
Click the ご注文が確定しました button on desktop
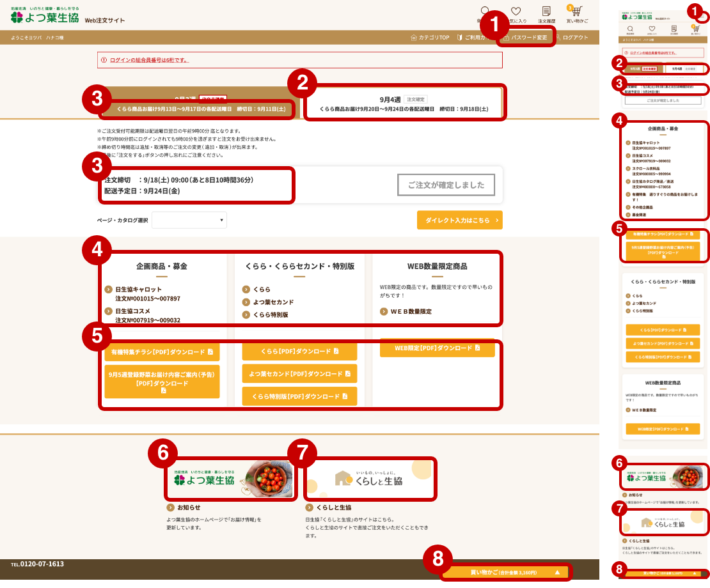coord(446,185)
